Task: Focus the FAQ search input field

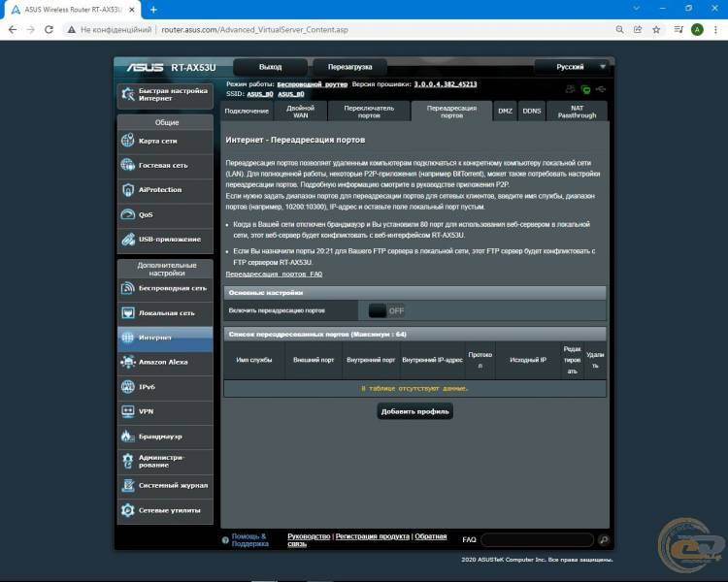Action: coord(537,539)
